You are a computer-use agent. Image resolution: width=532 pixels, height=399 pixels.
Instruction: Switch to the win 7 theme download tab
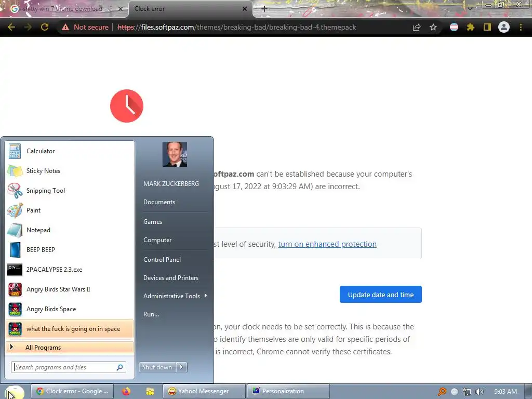[x=64, y=9]
